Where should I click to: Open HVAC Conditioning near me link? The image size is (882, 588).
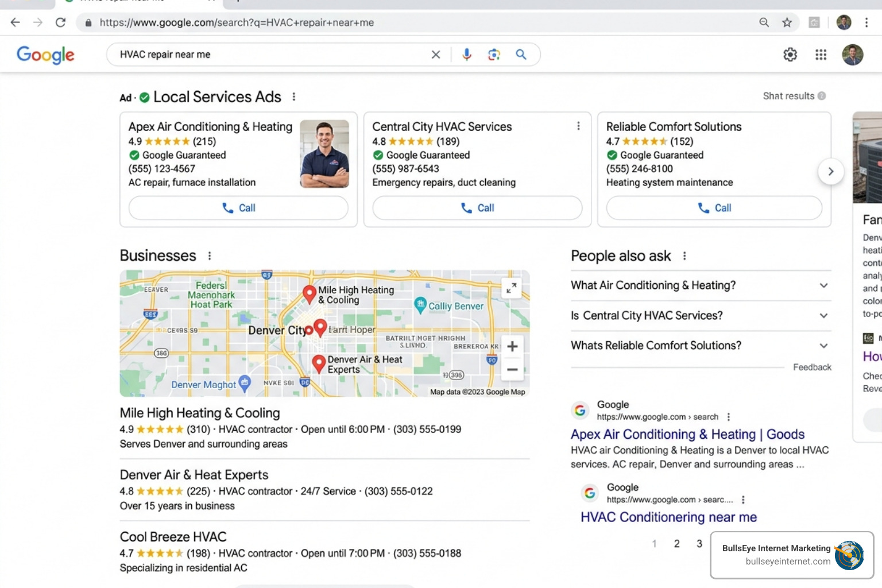coord(668,517)
